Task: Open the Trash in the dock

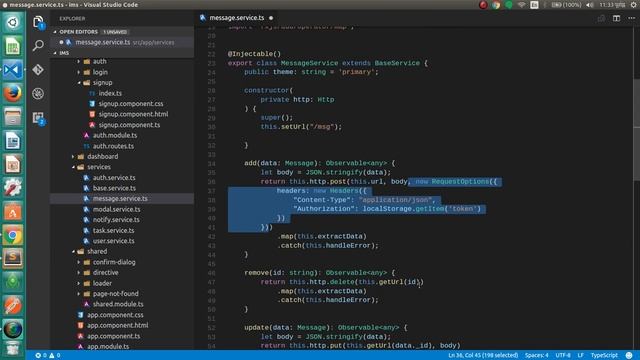Action: [13, 349]
